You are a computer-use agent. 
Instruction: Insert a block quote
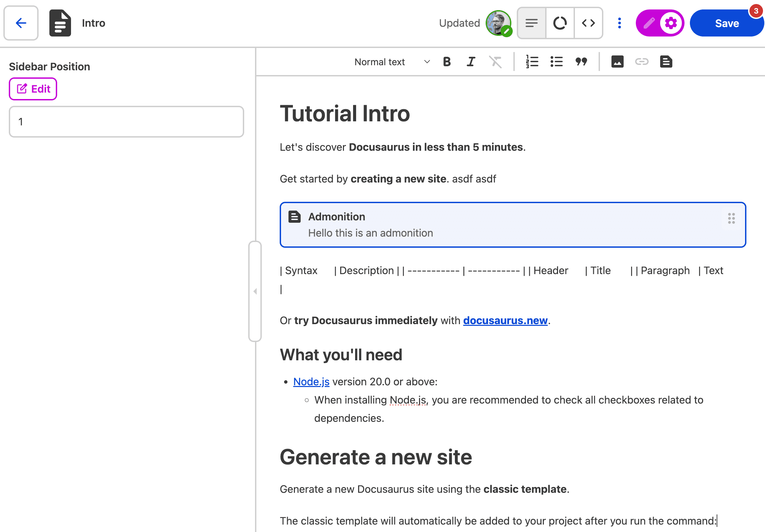pos(581,62)
